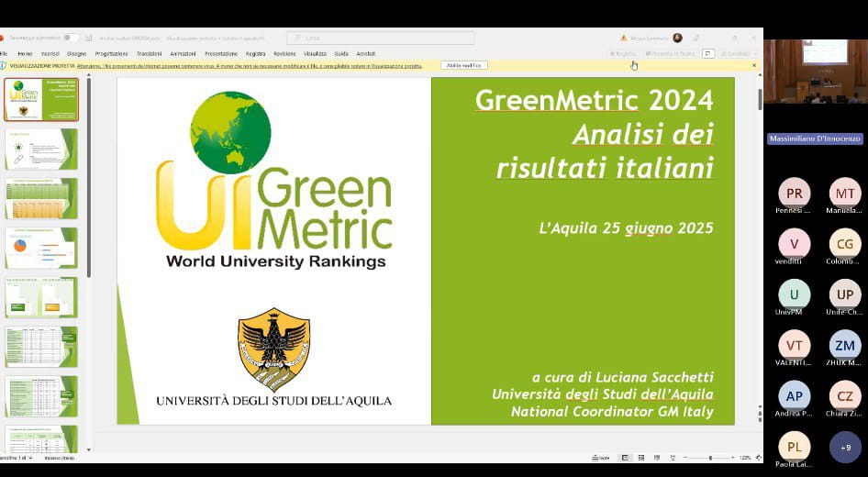This screenshot has width=868, height=477.
Task: Click the zoom slider handle
Action: (x=710, y=458)
